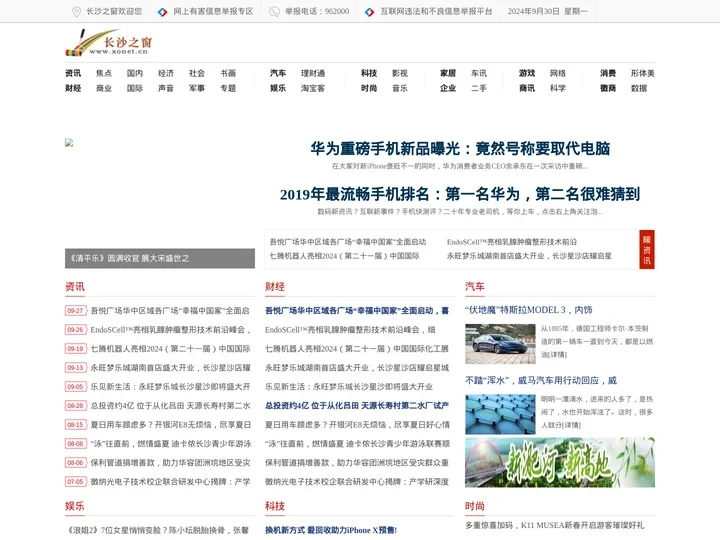
Task: Open the 资讯 navigation item
Action: tap(73, 73)
